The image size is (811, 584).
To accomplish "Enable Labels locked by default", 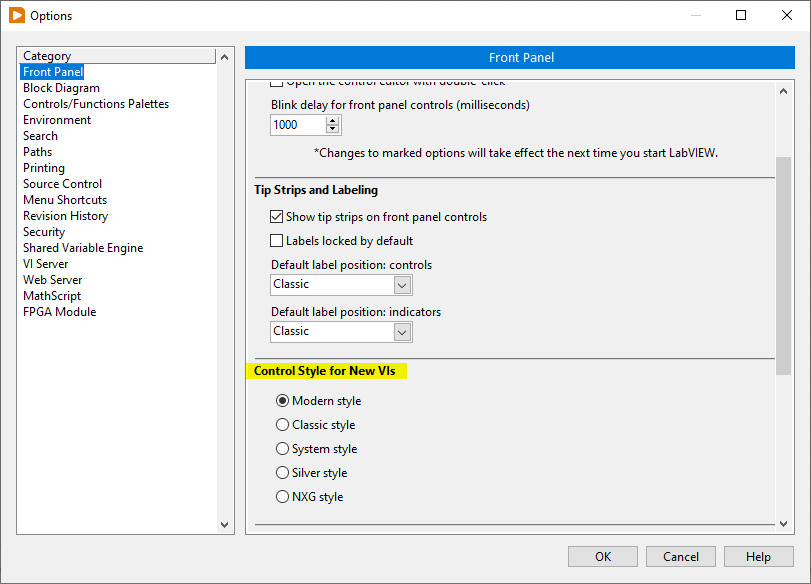I will [278, 241].
